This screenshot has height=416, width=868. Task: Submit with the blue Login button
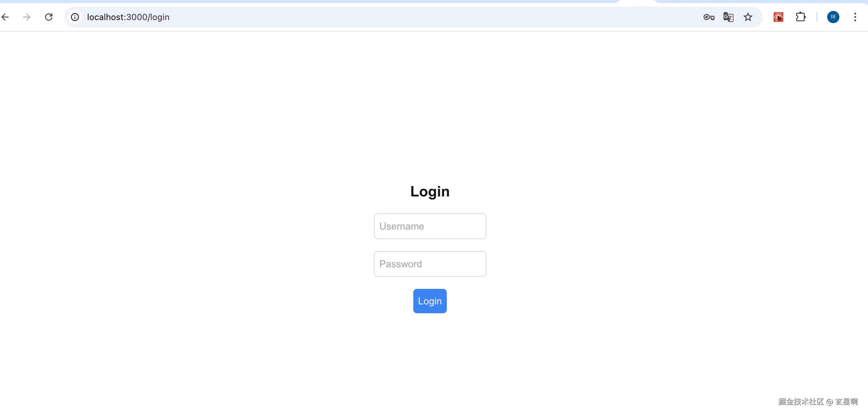430,301
